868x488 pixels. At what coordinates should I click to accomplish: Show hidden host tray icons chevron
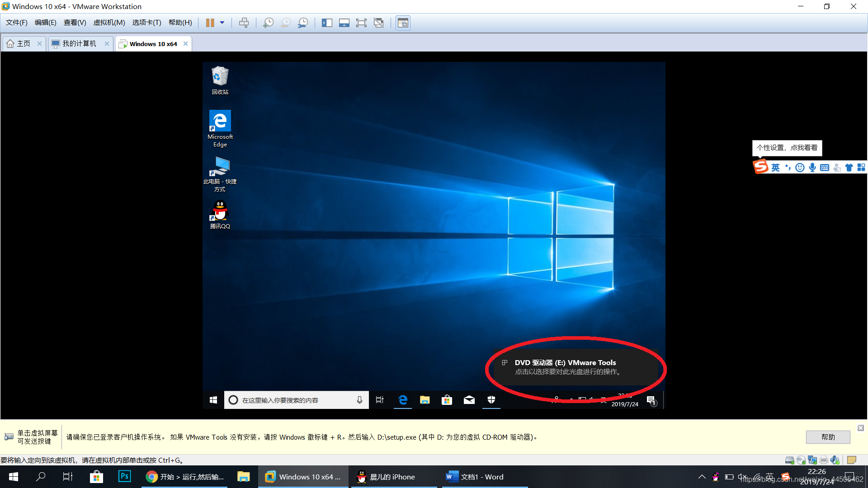tap(702, 477)
